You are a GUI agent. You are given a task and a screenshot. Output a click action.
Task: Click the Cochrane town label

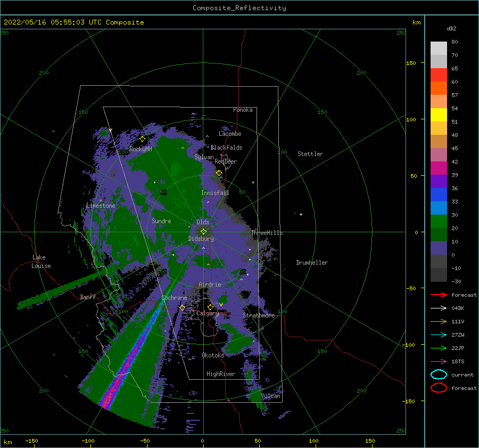(x=174, y=298)
